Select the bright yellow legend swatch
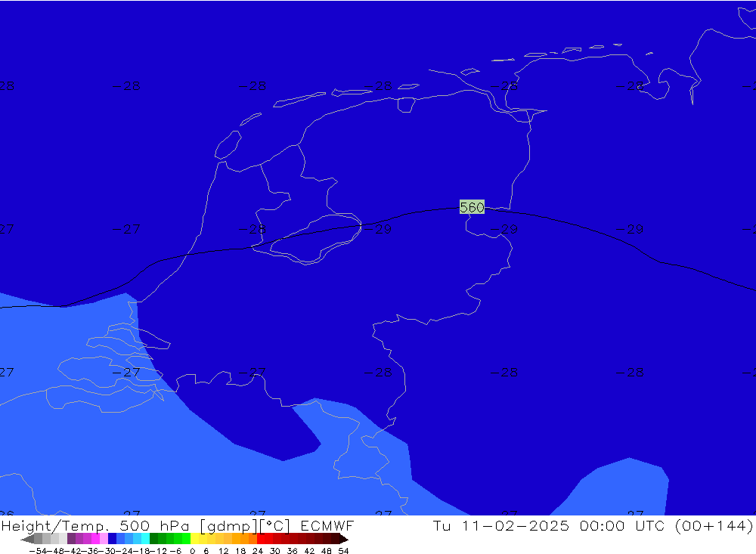Viewport: 756px width, 554px height. tap(194, 539)
